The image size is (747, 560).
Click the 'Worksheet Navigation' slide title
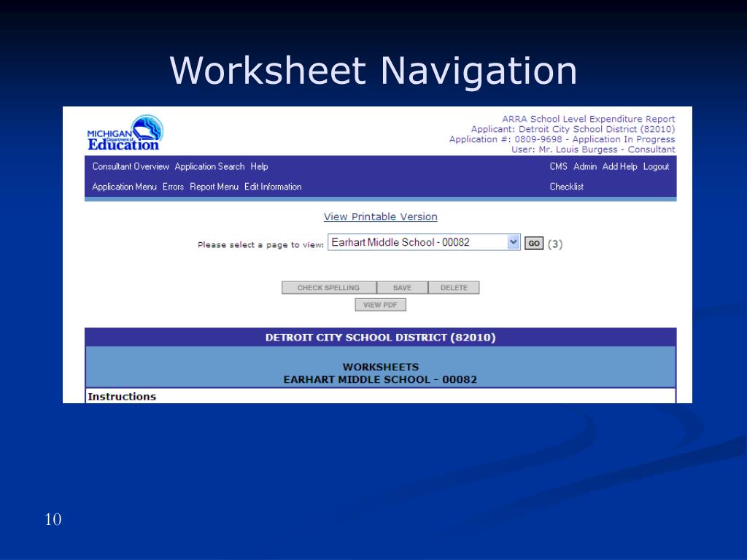373,71
